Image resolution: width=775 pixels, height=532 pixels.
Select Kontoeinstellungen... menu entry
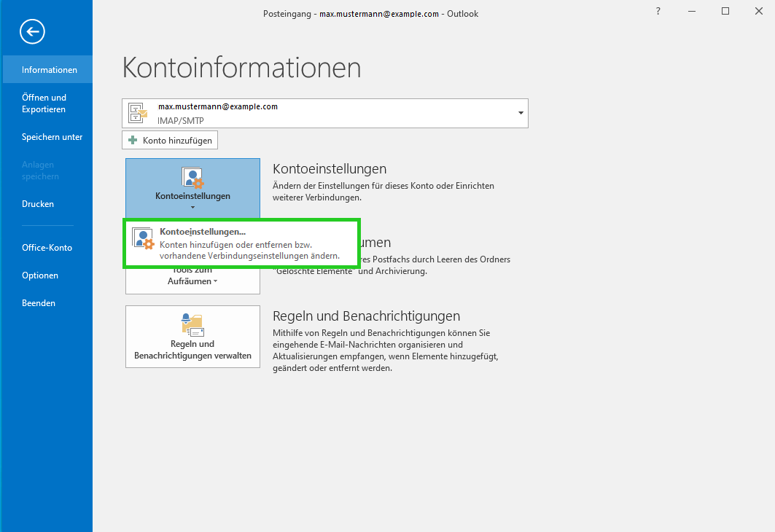(241, 243)
